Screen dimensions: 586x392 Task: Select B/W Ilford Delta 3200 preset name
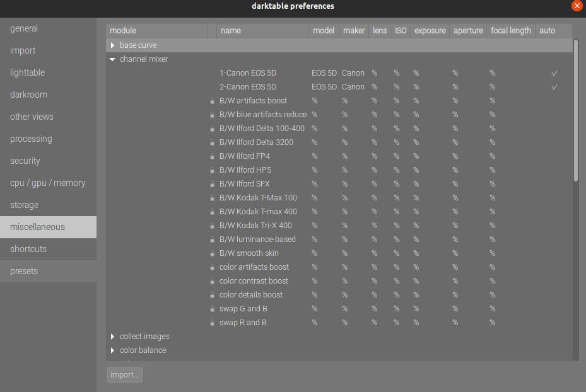[x=256, y=142]
